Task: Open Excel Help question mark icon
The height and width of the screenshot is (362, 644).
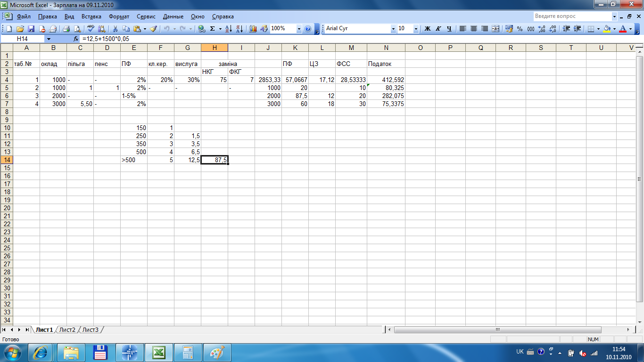Action: pos(308,29)
